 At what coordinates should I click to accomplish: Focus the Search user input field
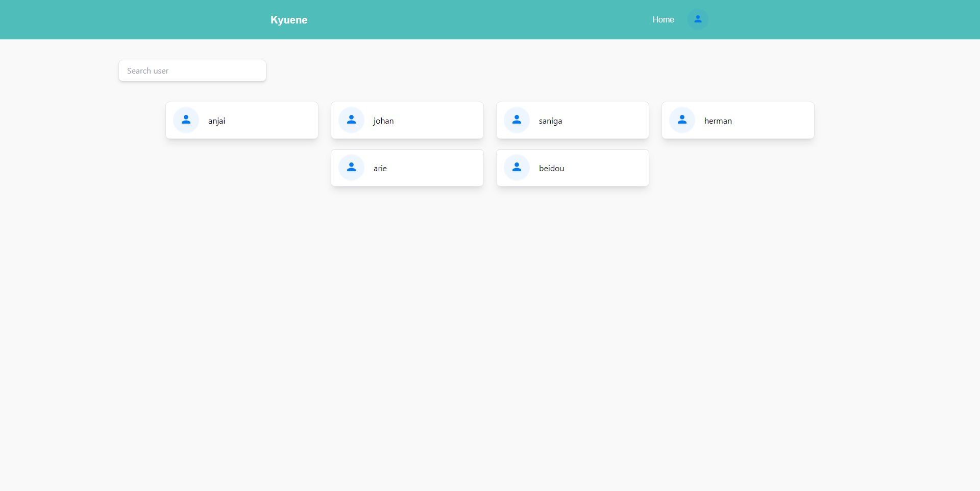coord(192,71)
